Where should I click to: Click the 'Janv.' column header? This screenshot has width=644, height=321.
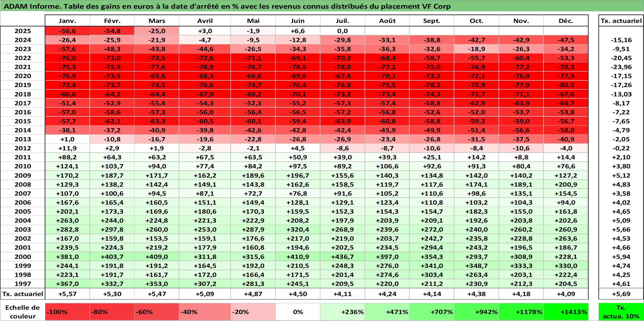(67, 21)
